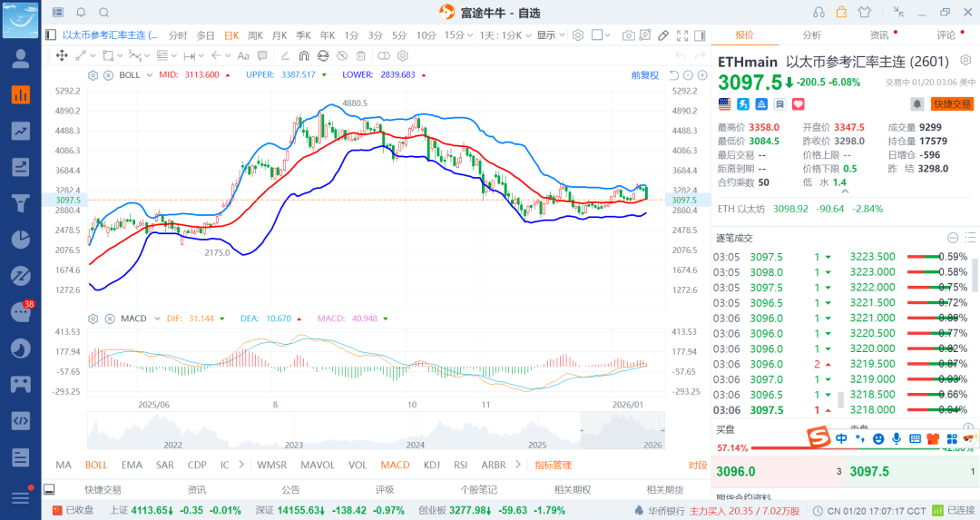This screenshot has width=980, height=520.
Task: Open the orange wallet icon
Action: point(842,12)
